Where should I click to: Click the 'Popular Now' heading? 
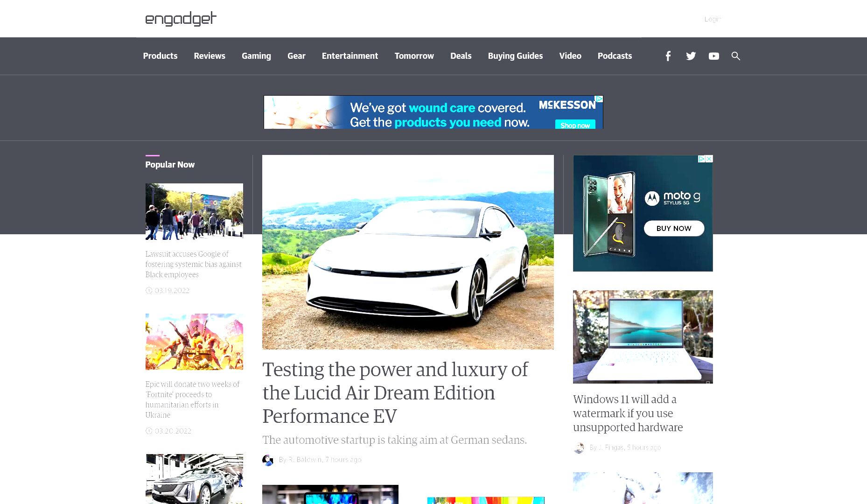[170, 165]
